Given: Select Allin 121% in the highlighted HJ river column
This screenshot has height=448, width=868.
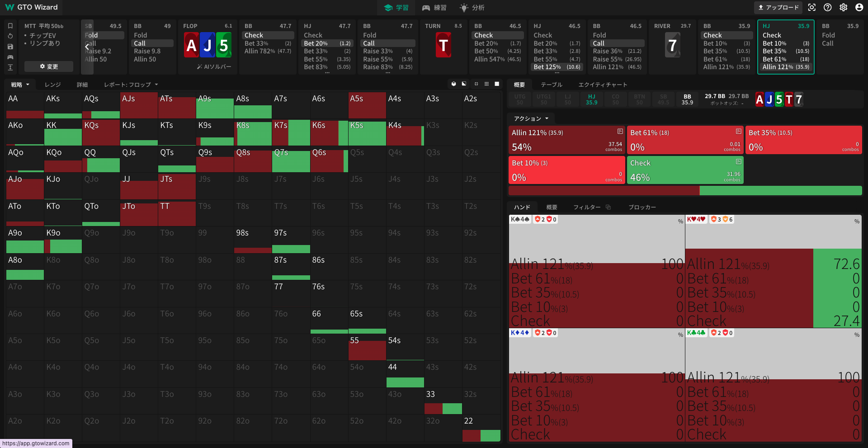Looking at the screenshot, I should tap(785, 67).
